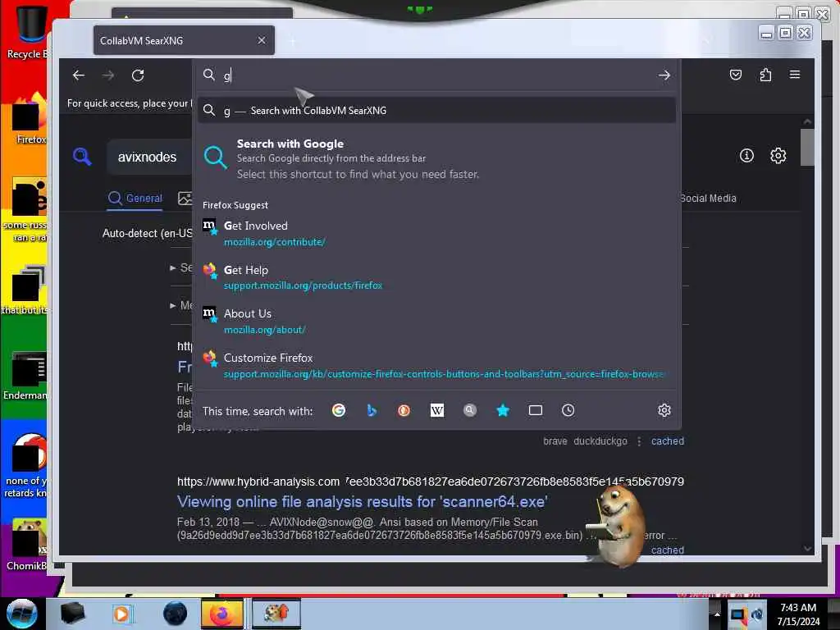The image size is (840, 630).
Task: Open the Get Involved suggestion
Action: click(x=436, y=233)
